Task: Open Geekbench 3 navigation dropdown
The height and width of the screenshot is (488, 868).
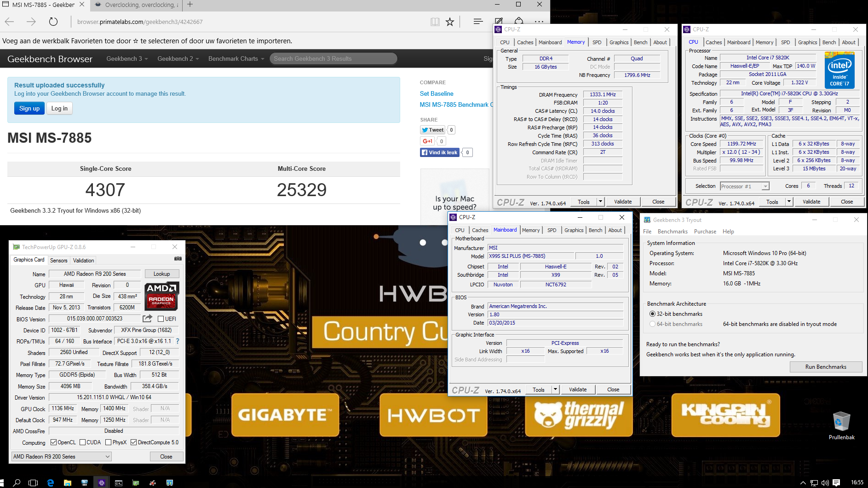Action: click(127, 58)
